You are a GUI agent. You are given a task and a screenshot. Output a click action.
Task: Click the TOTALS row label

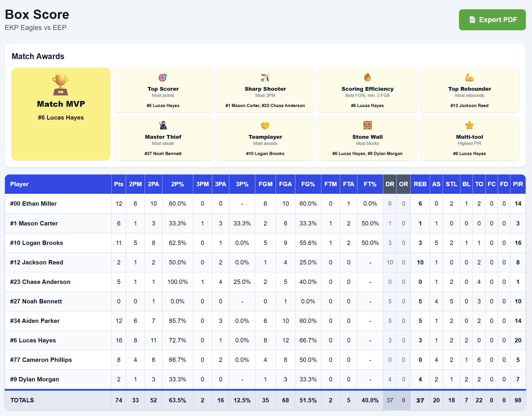pos(22,400)
